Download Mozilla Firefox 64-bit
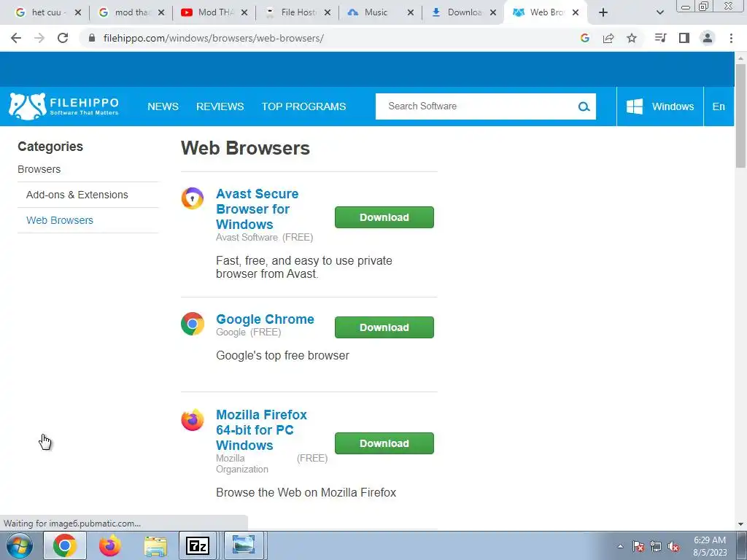The image size is (747, 560). pos(384,443)
